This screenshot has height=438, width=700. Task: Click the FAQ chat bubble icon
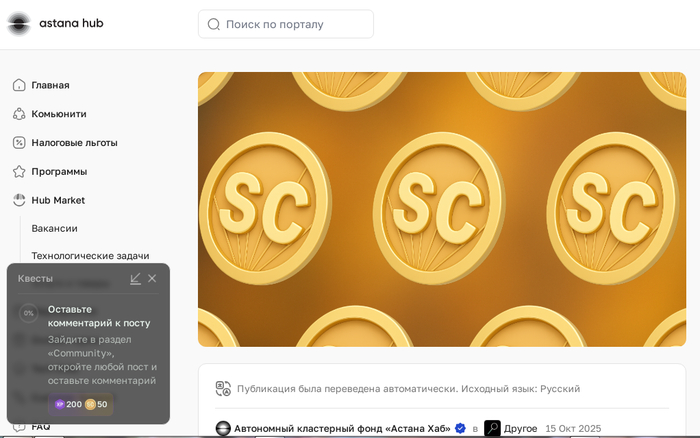(x=19, y=427)
